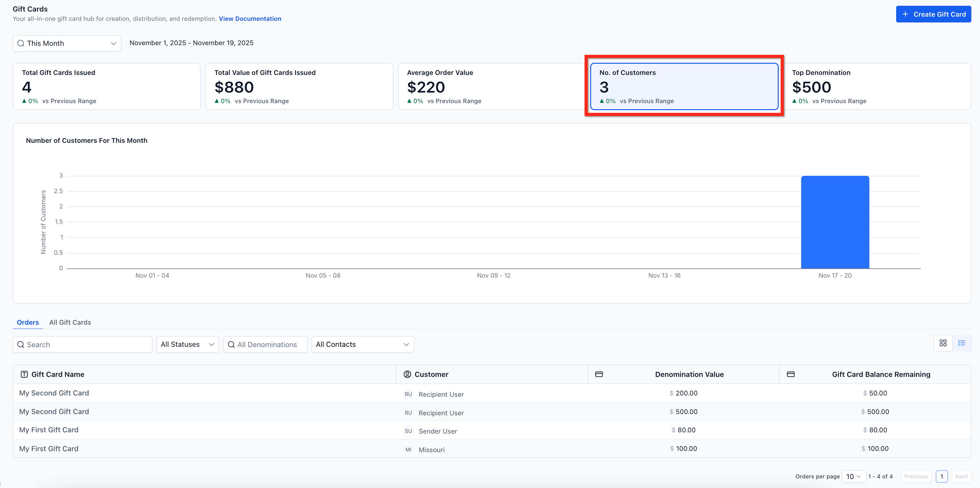Select the Average Order Value card
The image size is (980, 488).
coord(491,86)
